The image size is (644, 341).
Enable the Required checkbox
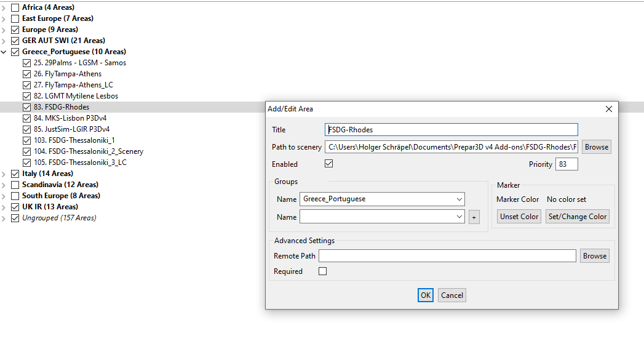[322, 271]
